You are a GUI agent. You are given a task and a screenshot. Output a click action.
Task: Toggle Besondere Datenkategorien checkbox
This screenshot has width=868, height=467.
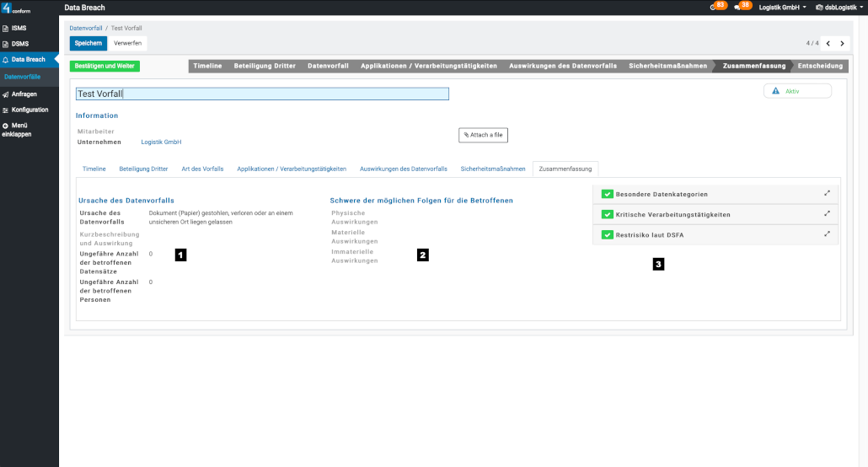point(607,194)
